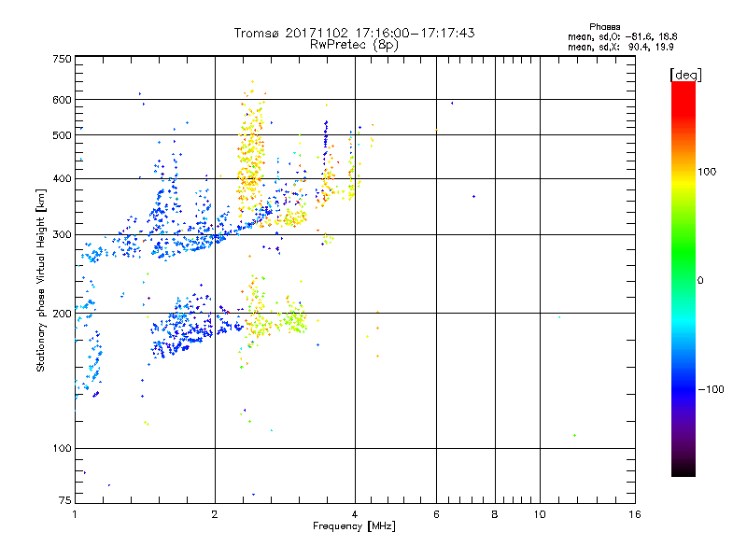
Task: Click the y-axis tick label '200'
Action: tap(62, 314)
